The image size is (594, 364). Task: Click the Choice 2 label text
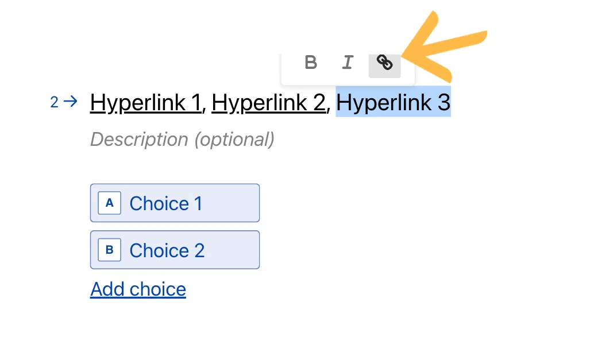167,251
